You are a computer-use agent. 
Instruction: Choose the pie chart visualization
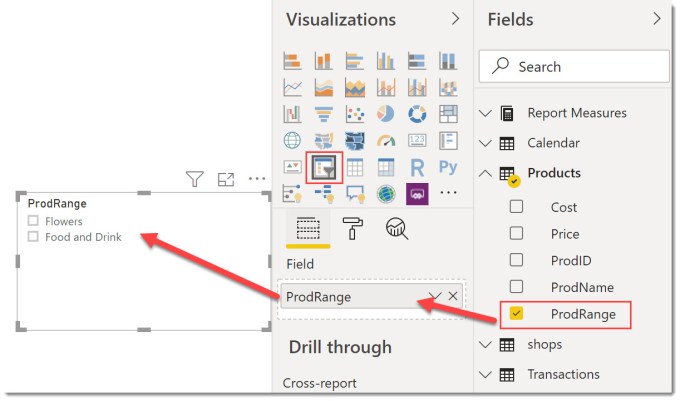coord(386,114)
